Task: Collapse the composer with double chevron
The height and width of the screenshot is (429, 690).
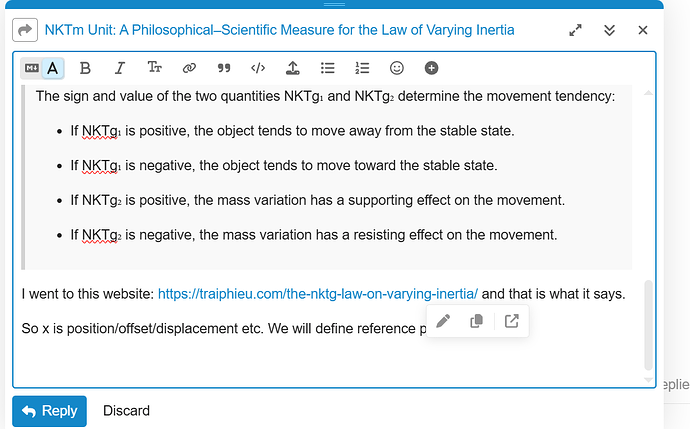Action: 609,30
